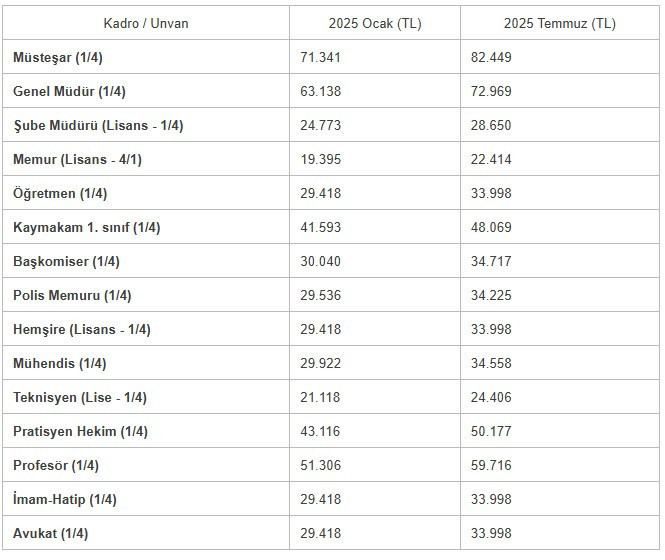Select the Mühendis (1/4) row title
665x560 pixels.
pos(60,363)
